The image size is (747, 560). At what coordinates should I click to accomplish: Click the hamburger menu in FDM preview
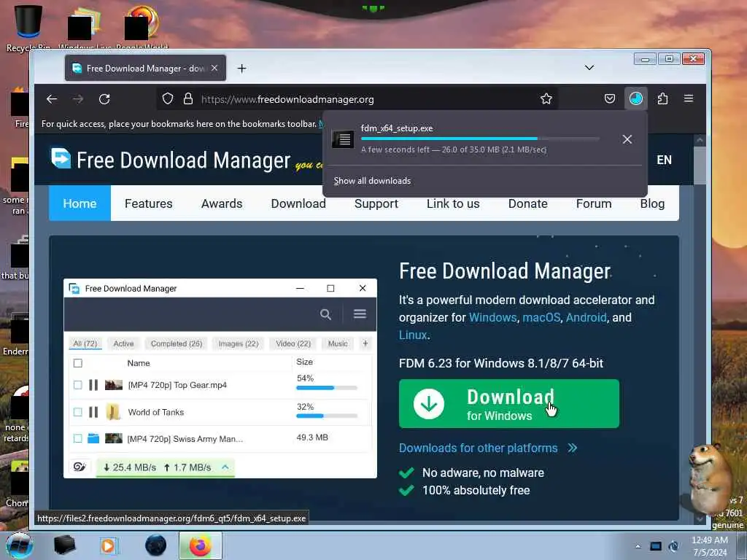pyautogui.click(x=360, y=314)
